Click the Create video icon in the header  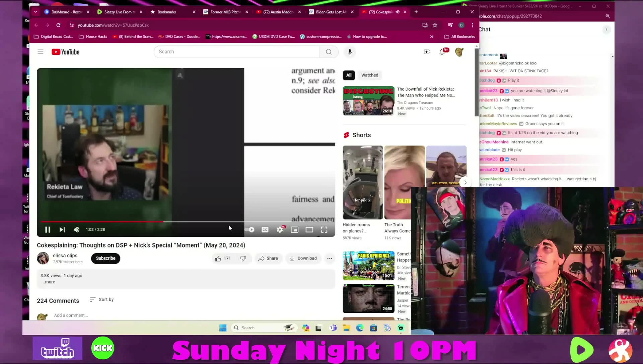point(427,52)
